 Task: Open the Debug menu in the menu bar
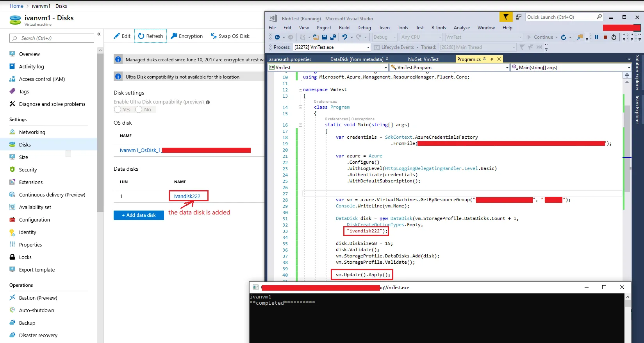point(364,28)
